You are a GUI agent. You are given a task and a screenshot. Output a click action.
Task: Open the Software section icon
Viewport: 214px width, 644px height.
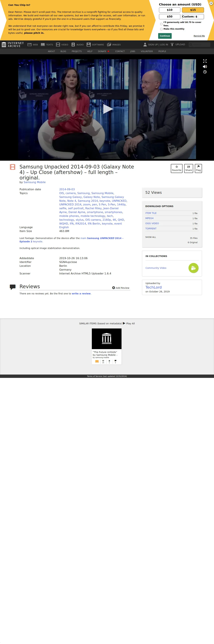pyautogui.click(x=88, y=45)
